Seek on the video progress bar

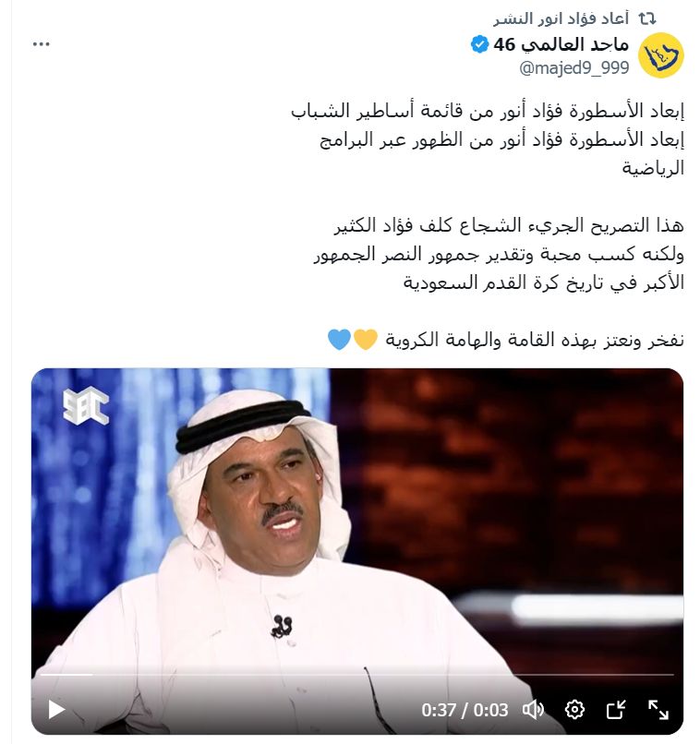pos(356,674)
